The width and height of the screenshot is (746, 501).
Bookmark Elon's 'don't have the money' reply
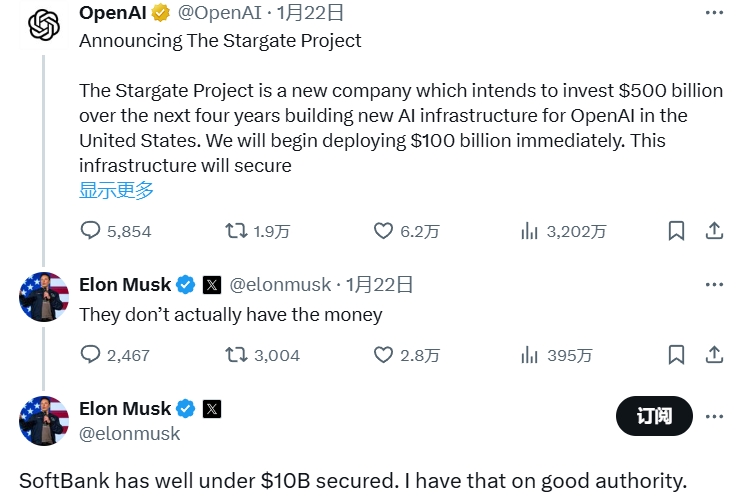tap(676, 354)
